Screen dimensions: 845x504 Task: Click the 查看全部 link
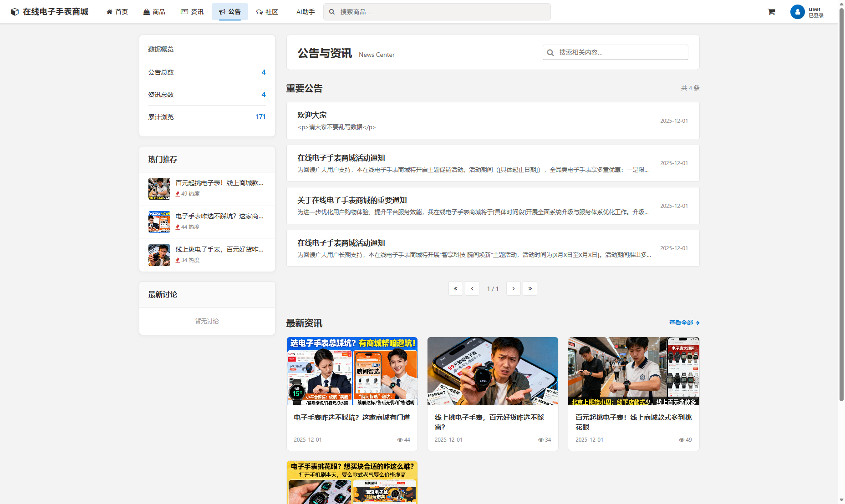[x=681, y=323]
